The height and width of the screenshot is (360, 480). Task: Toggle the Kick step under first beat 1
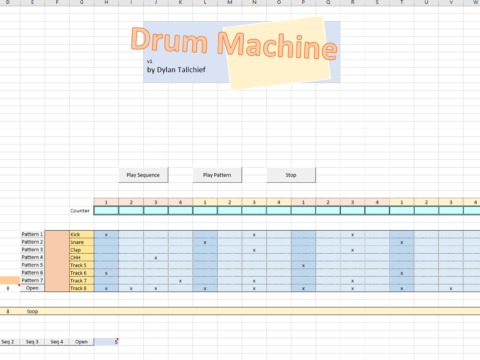pos(106,235)
